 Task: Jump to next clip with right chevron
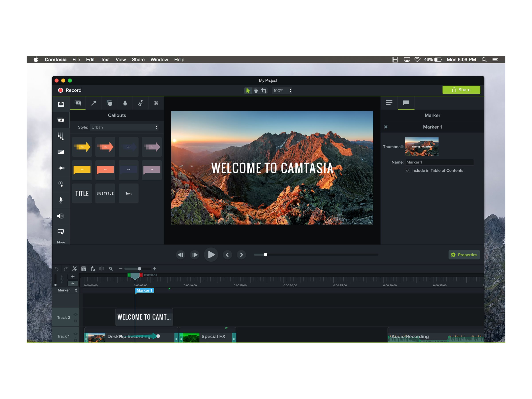241,255
